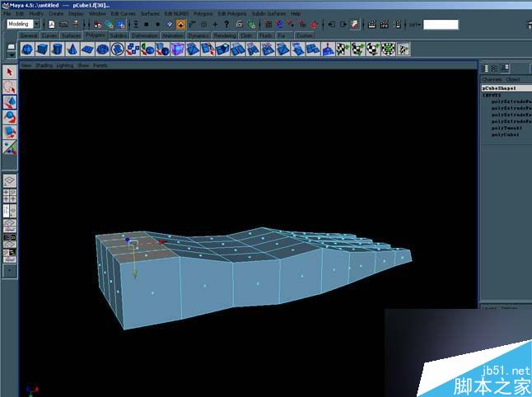Create a polygon plane from shelf
This screenshot has width=532, height=397.
tap(87, 49)
